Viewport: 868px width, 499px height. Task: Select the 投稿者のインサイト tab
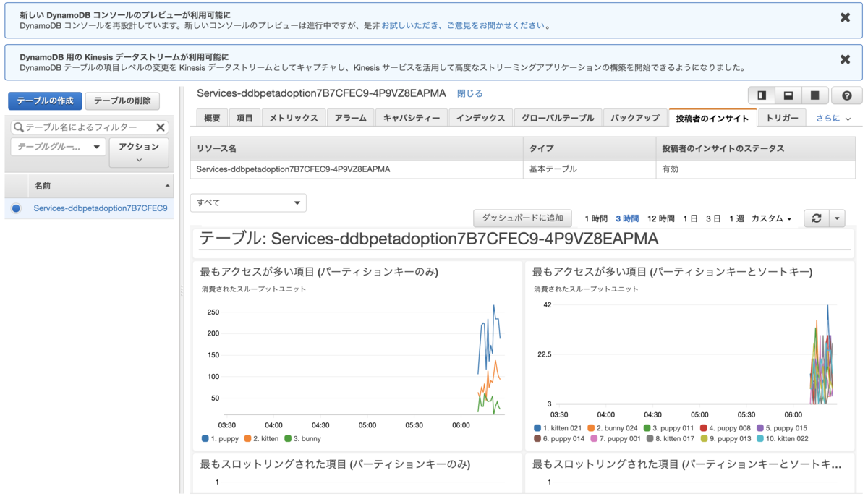coord(712,118)
